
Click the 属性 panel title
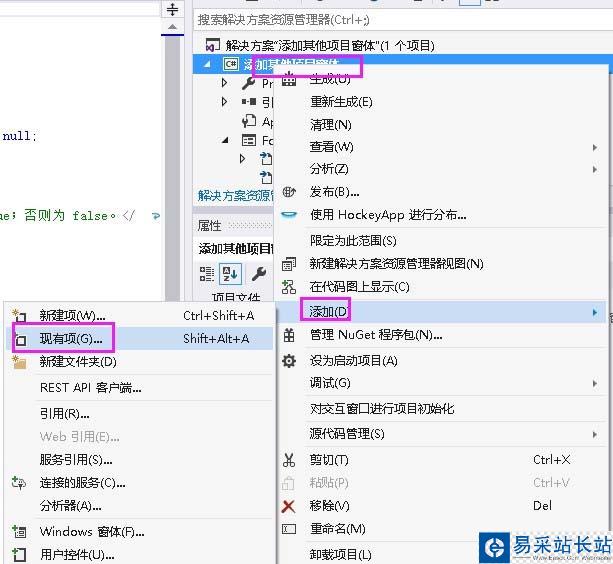click(x=209, y=226)
